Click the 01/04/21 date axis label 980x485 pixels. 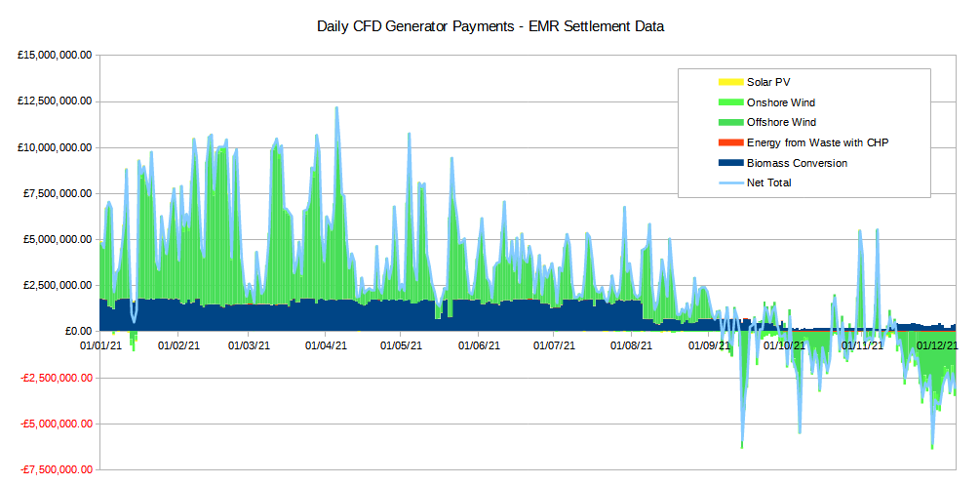point(325,345)
